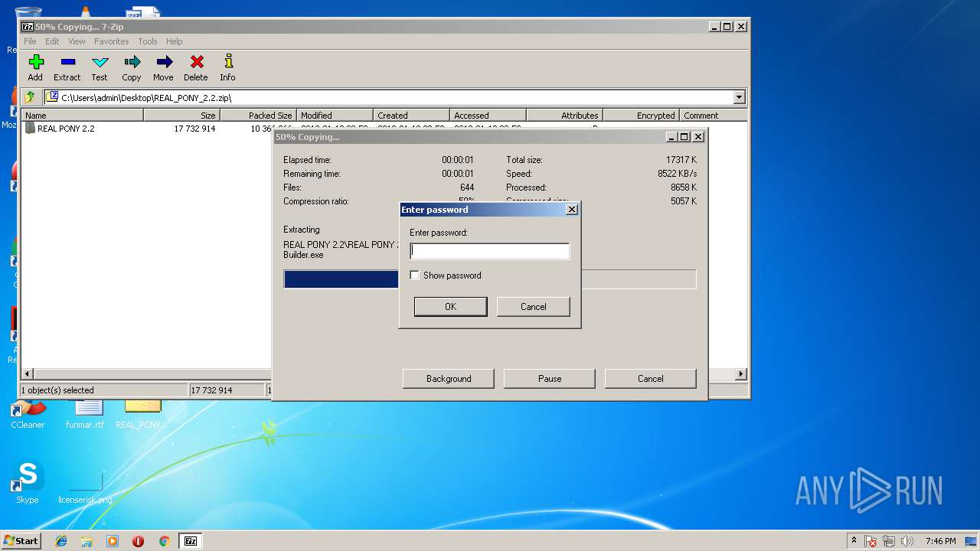
Task: Open the View menu
Action: 77,41
